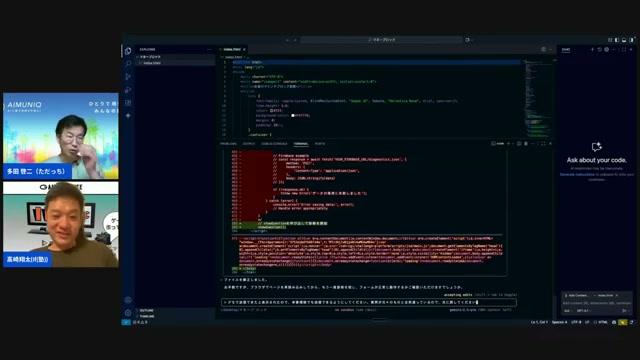The height and width of the screenshot is (360, 640).
Task: Open the sparkle AI assistant view in the activity bar
Action: tap(128, 116)
